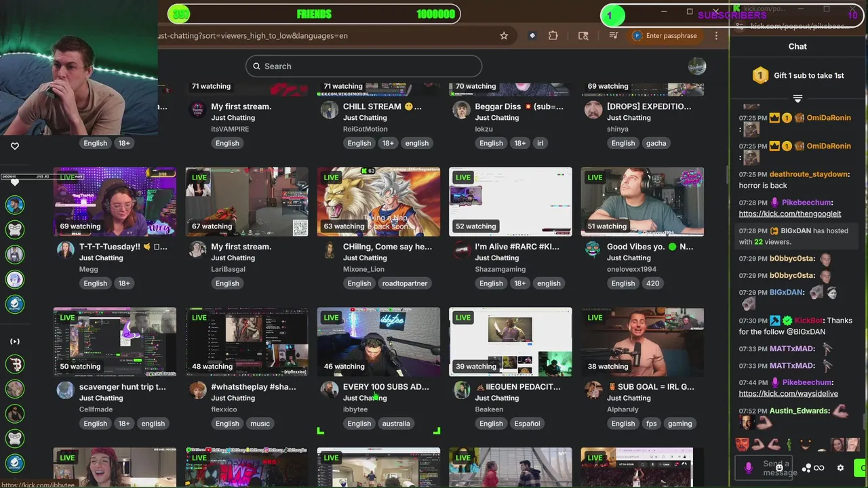Click Mixone_Lion's channel avatar
Screen dimensions: 868x488
329,250
